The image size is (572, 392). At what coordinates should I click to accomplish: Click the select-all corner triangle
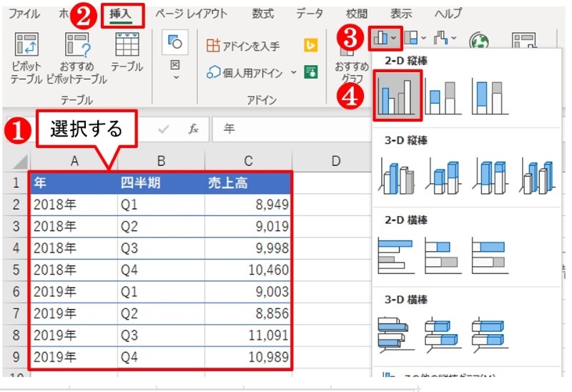click(x=19, y=162)
